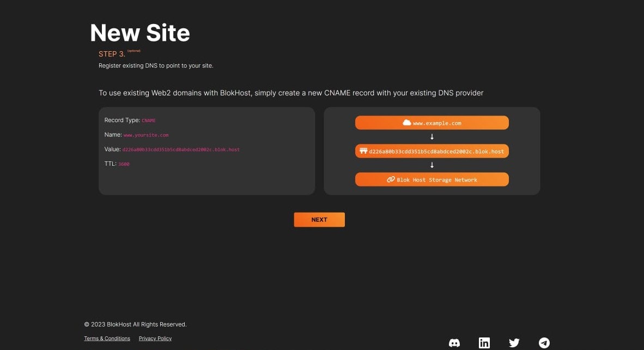Click the chain link icon beside Blok Host Storage Network

pos(391,179)
